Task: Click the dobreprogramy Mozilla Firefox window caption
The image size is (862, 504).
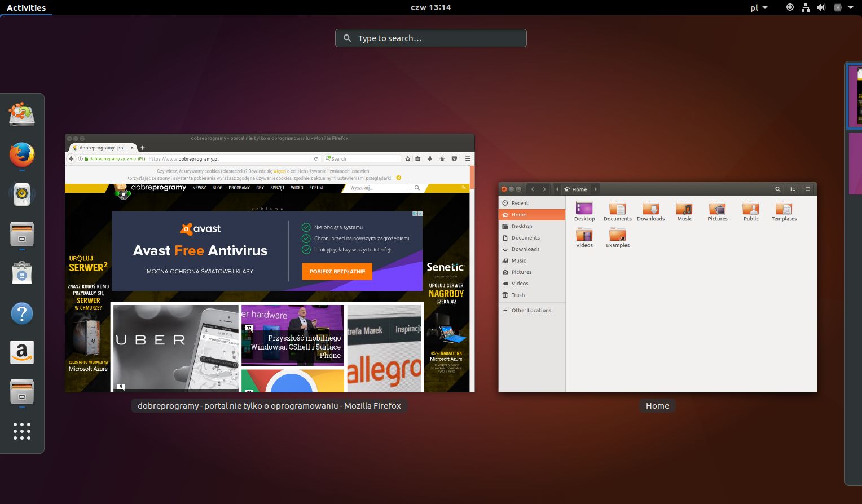Action: (x=269, y=406)
